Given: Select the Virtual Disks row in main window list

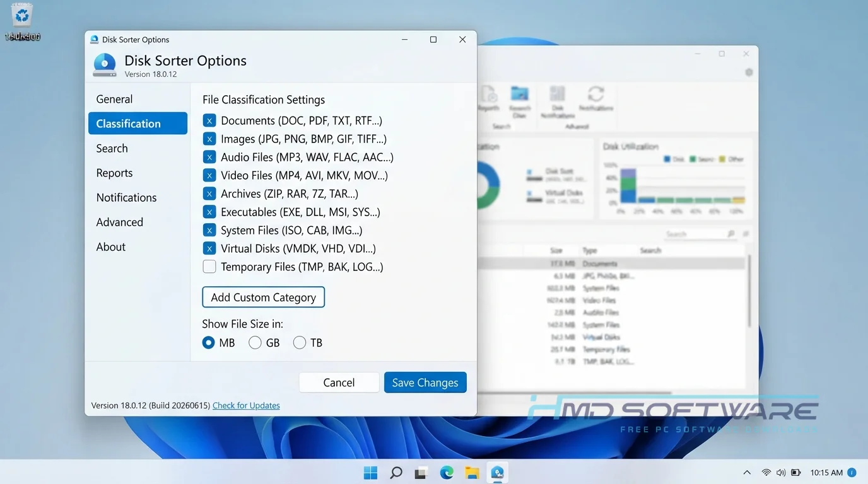Looking at the screenshot, I should [x=611, y=337].
